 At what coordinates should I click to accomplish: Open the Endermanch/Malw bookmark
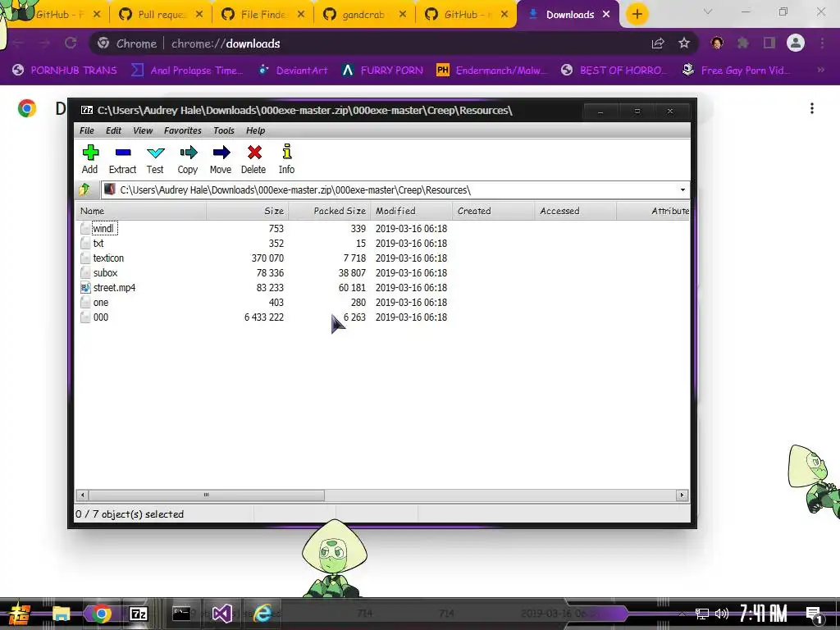point(492,71)
